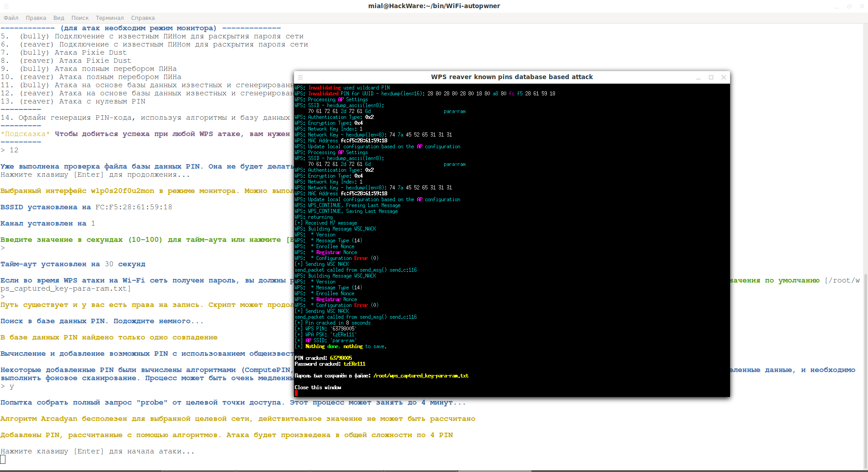868x472 pixels.
Task: Click the yellow saved password file path
Action: 421,376
